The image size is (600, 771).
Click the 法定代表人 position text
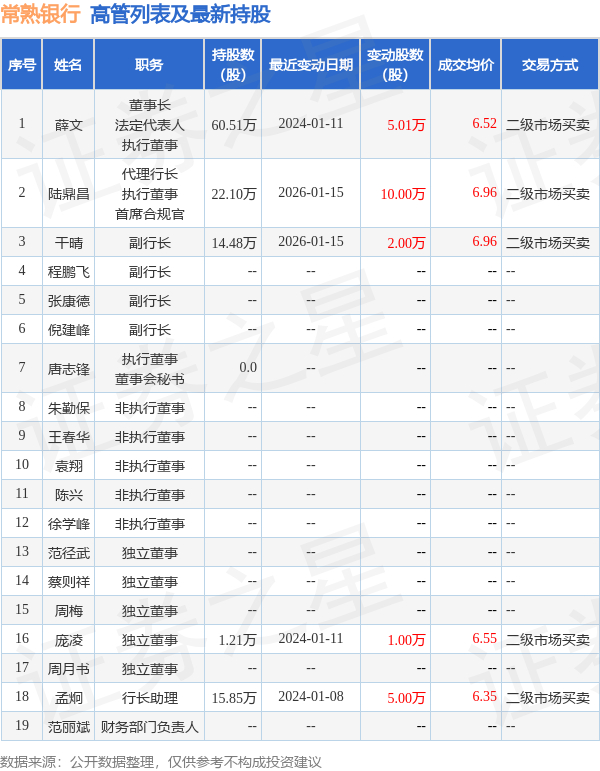coord(150,125)
